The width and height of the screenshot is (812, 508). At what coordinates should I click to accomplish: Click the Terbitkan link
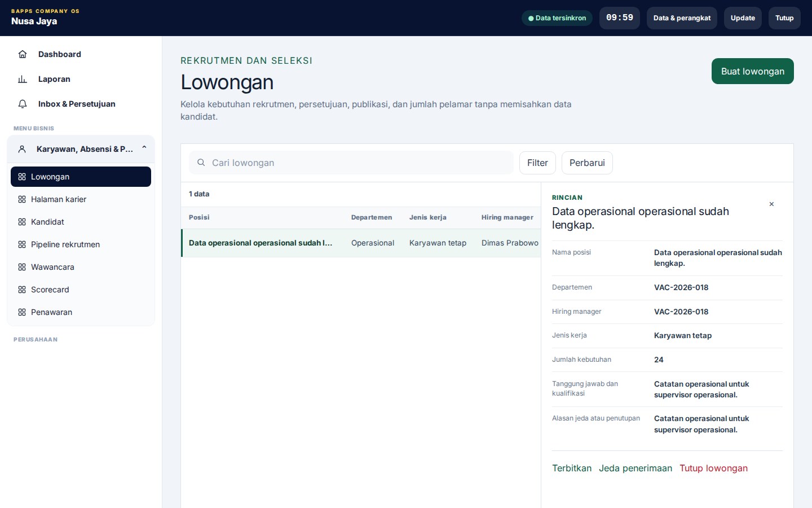tap(572, 468)
